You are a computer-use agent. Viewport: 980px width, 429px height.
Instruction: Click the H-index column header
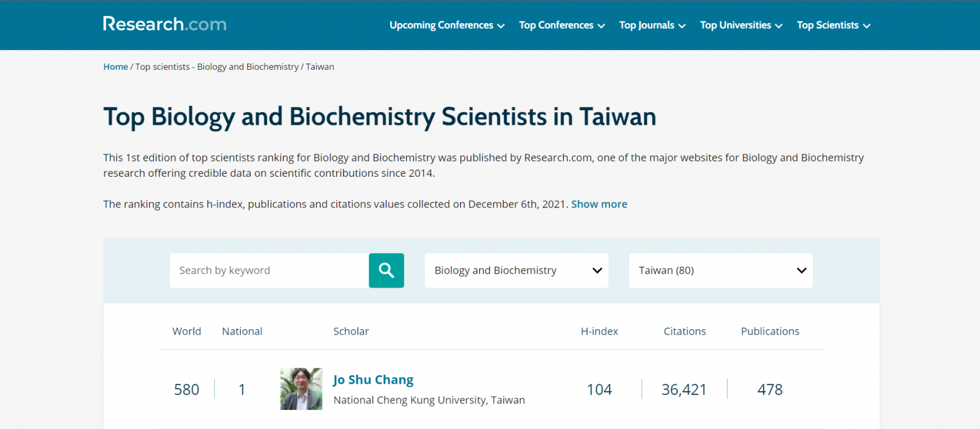599,331
